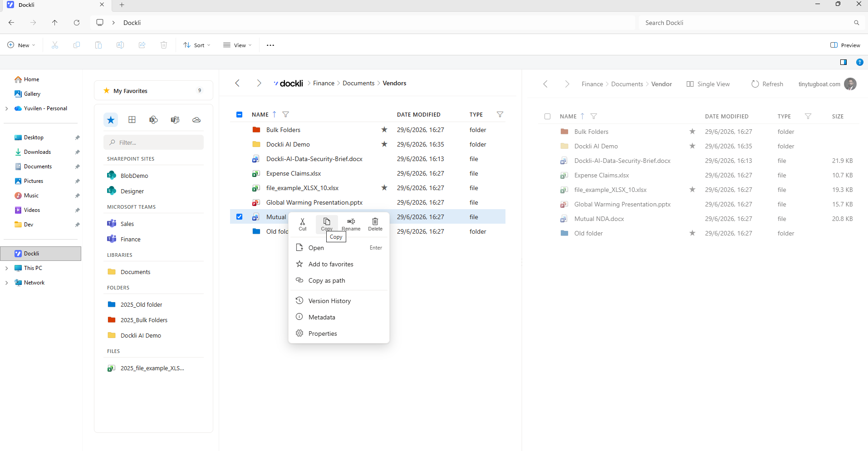Click the Cut icon in context menu
Screen dimensions: 868x451
coord(303,224)
